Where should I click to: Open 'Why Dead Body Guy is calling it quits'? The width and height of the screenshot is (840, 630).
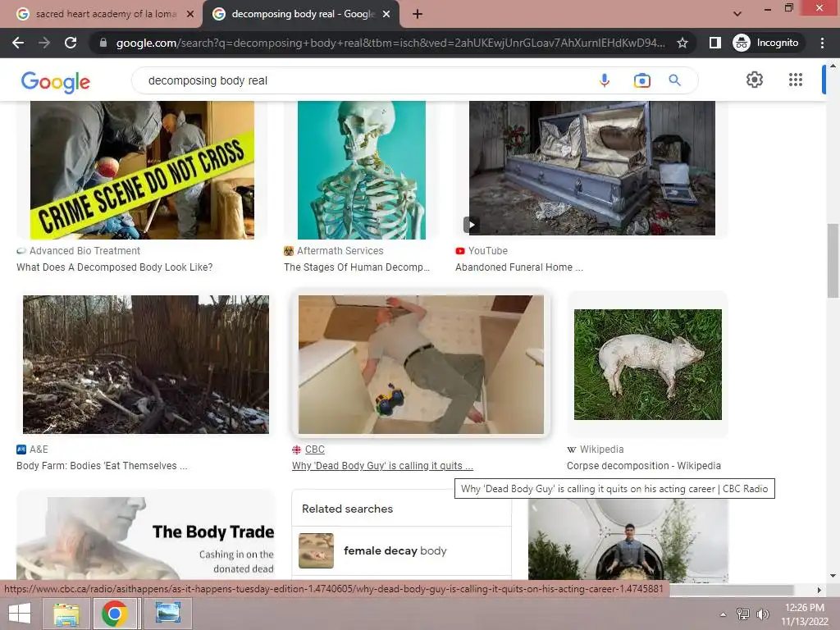click(x=382, y=466)
